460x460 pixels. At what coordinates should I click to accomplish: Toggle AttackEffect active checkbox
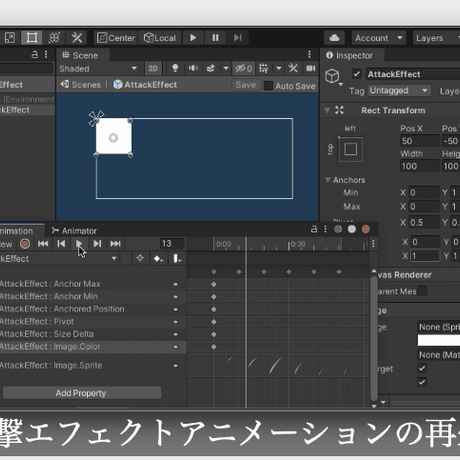point(356,74)
